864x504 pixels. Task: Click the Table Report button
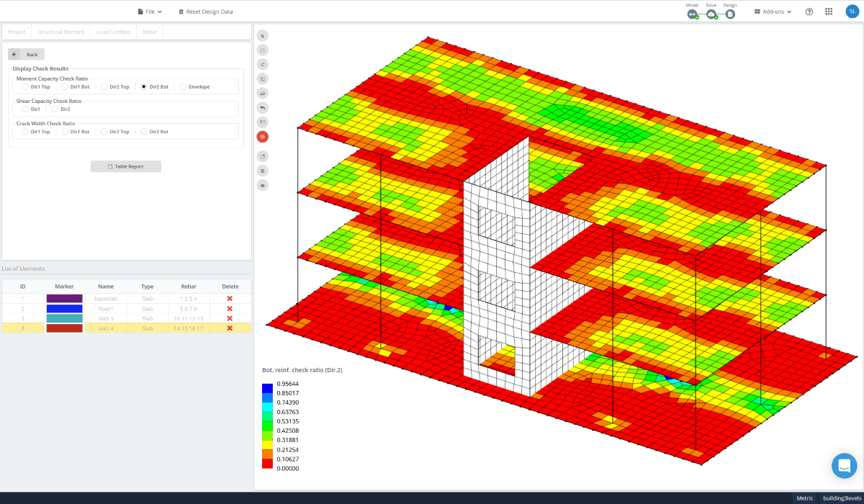125,166
